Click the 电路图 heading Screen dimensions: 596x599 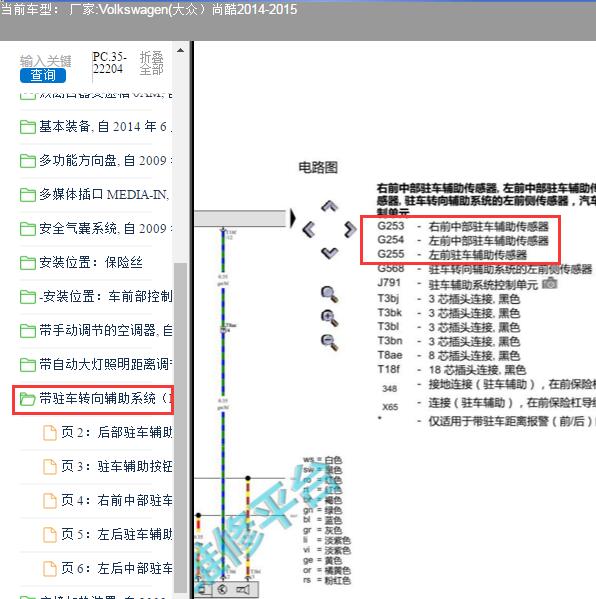click(318, 168)
